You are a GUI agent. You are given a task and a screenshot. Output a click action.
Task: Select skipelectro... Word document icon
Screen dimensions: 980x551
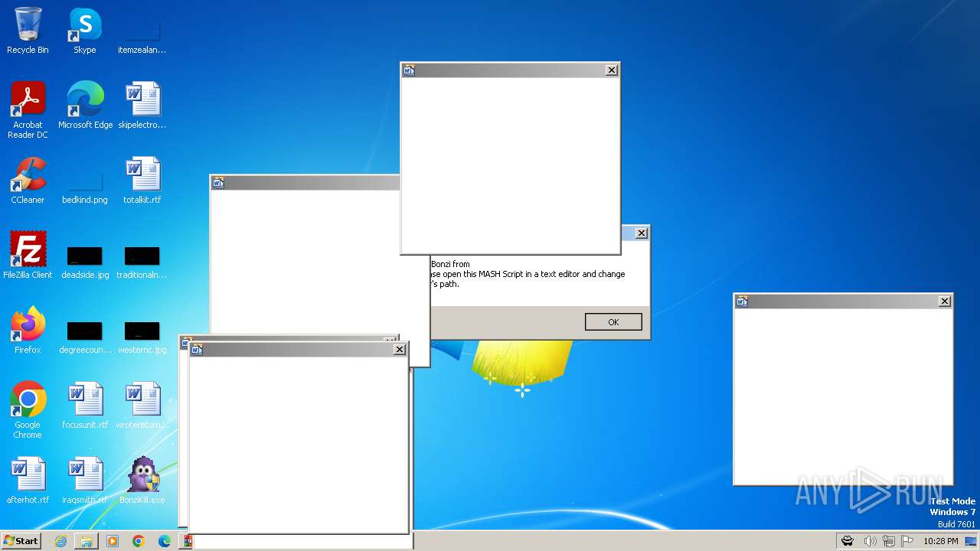coord(142,105)
